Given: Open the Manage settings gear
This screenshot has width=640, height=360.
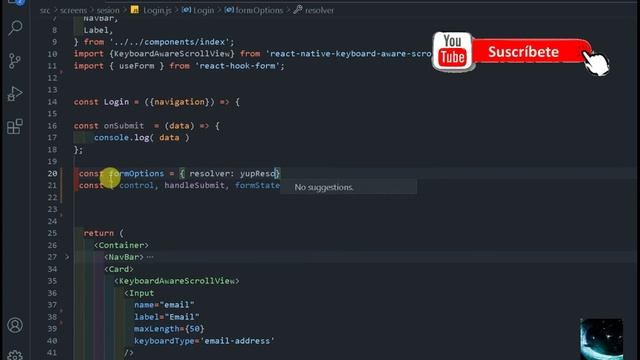Looking at the screenshot, I should (15, 355).
